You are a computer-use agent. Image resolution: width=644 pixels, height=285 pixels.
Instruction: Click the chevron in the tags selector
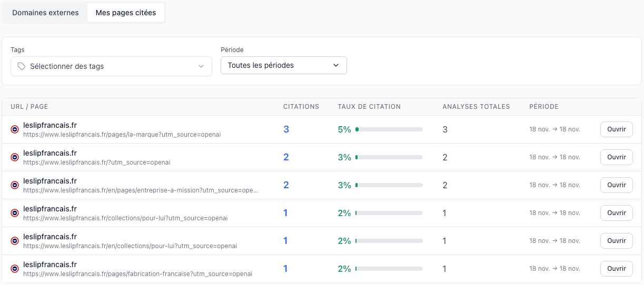pos(201,66)
